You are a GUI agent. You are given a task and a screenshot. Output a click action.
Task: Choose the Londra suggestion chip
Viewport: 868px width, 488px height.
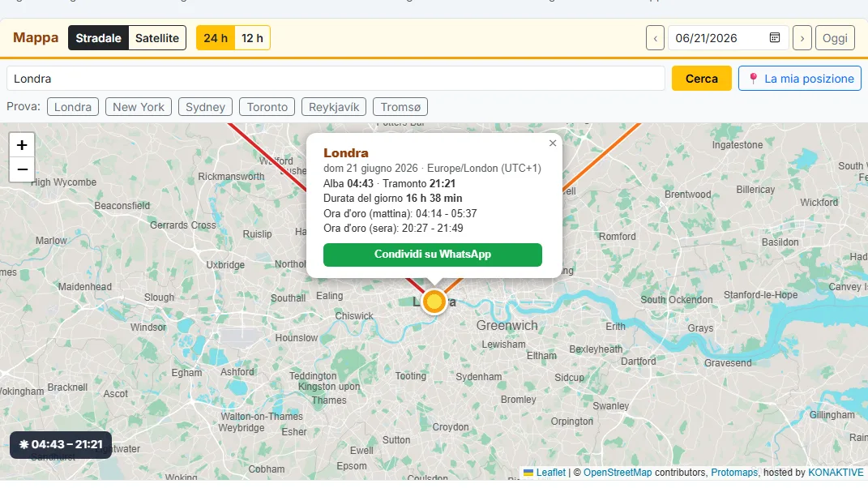(72, 107)
